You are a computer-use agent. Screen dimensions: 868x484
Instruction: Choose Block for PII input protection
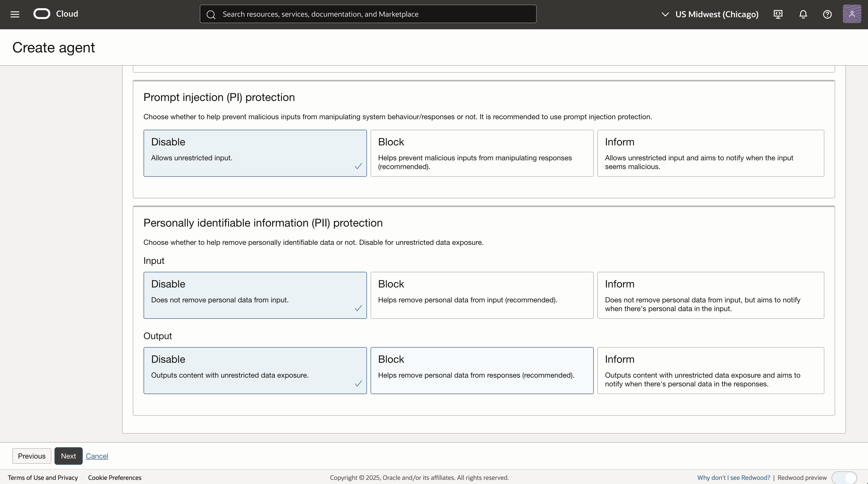(x=482, y=295)
